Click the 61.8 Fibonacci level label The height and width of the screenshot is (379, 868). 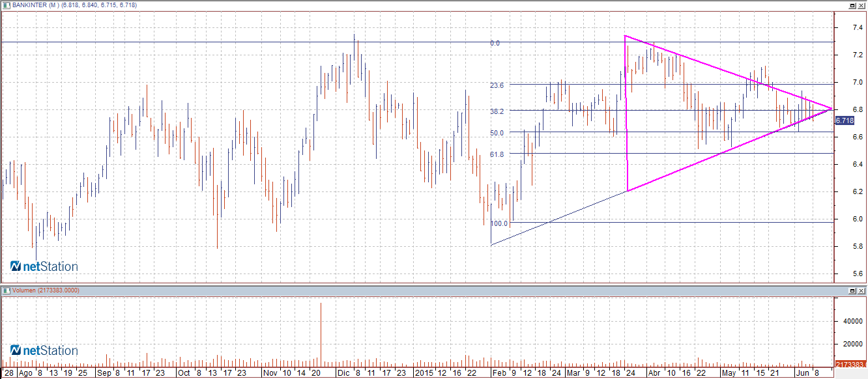click(x=498, y=154)
